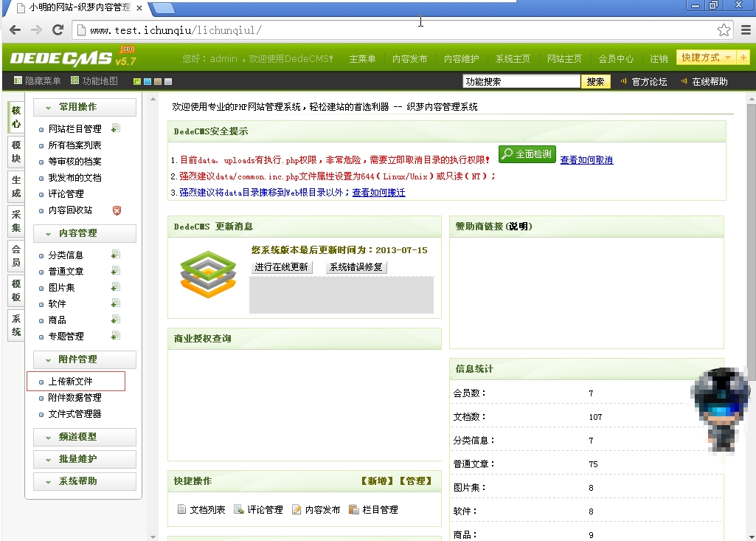Image resolution: width=756 pixels, height=541 pixels.
Task: Click the 评论管理 shortcut icon in 快捷操作
Action: pyautogui.click(x=239, y=509)
